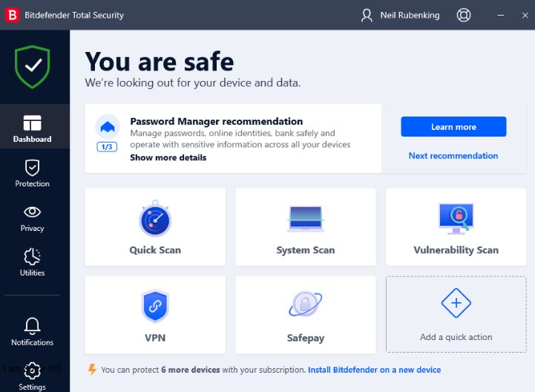This screenshot has width=535, height=392.
Task: Start System Scan via its label
Action: coord(306,250)
